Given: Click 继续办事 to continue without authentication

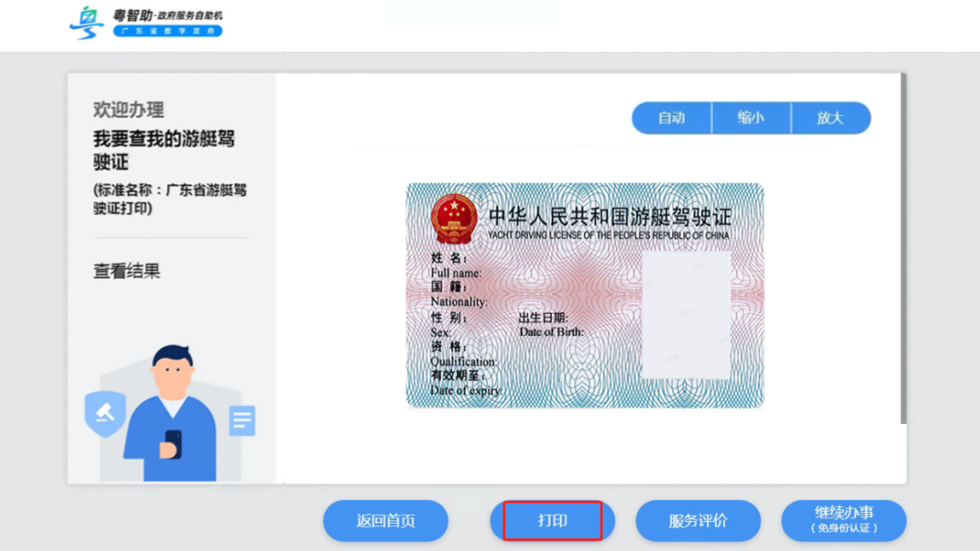Looking at the screenshot, I should point(844,520).
